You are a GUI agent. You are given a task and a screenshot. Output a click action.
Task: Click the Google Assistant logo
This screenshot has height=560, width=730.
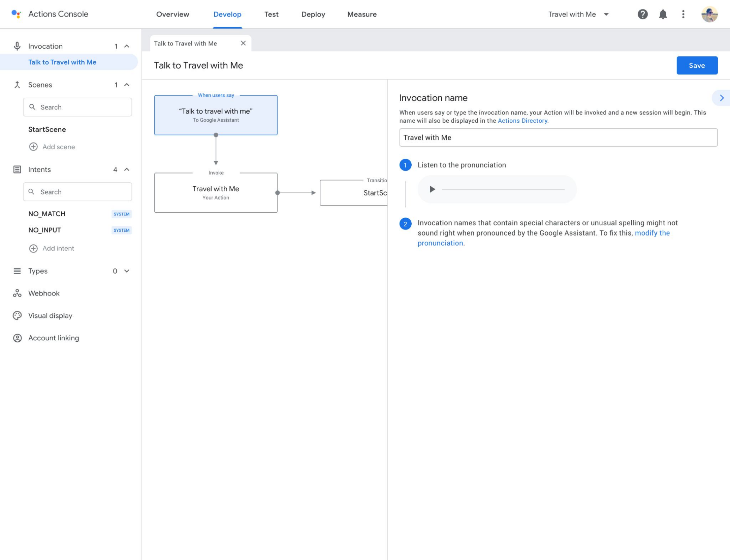(16, 14)
